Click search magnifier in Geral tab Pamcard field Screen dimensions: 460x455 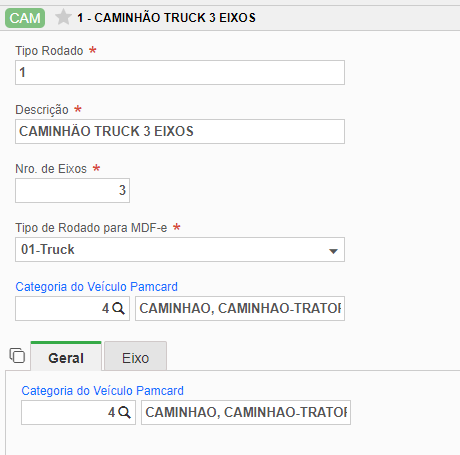click(124, 412)
